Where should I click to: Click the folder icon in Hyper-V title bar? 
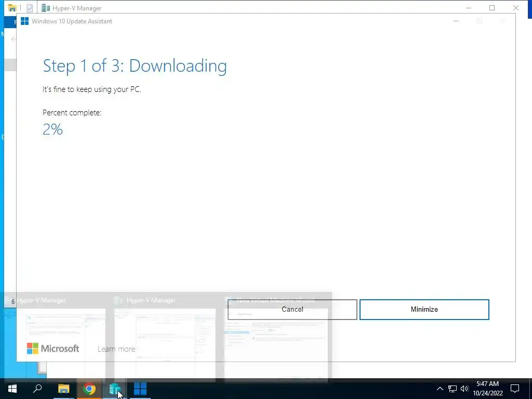point(12,7)
